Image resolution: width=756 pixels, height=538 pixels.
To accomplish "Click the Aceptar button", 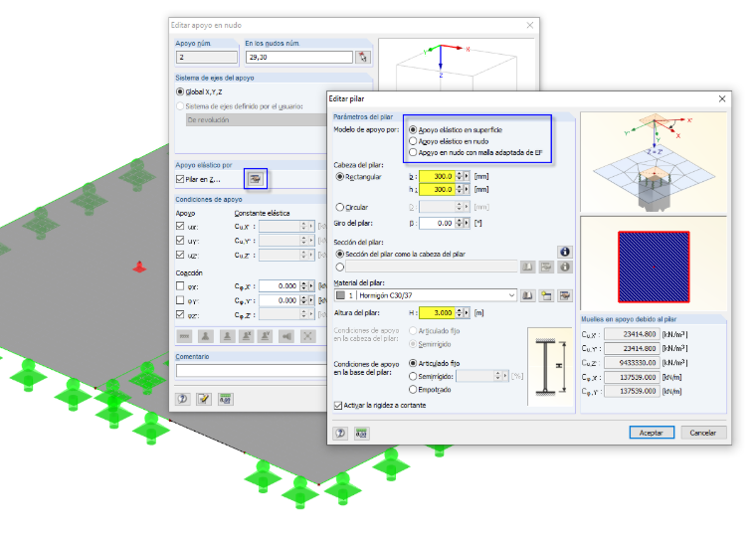I will click(x=652, y=433).
